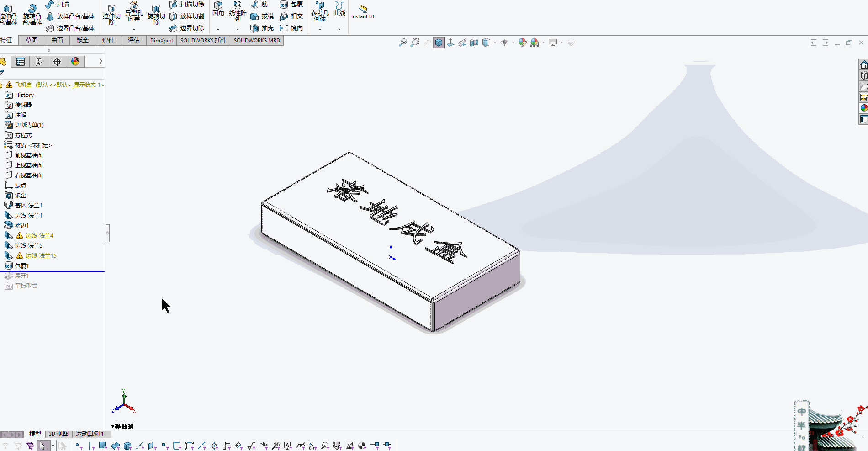Open the SOLIDWORKS MBD tab
Image resolution: width=868 pixels, height=451 pixels.
257,40
